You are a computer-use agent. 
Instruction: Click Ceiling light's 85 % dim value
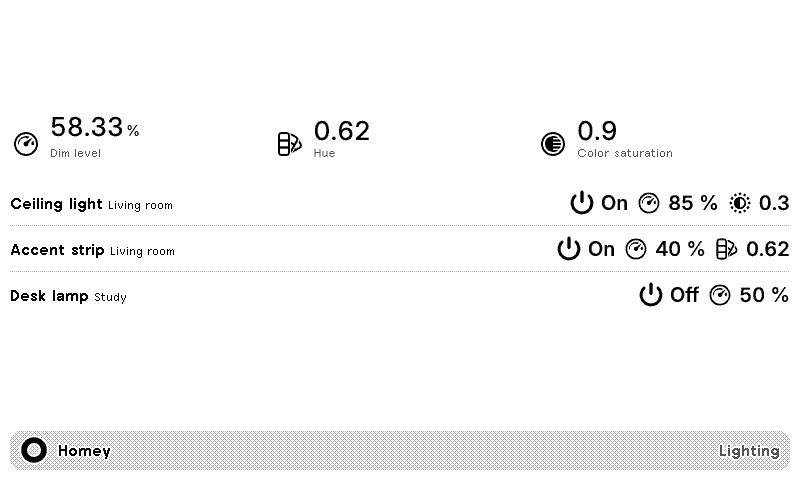693,203
